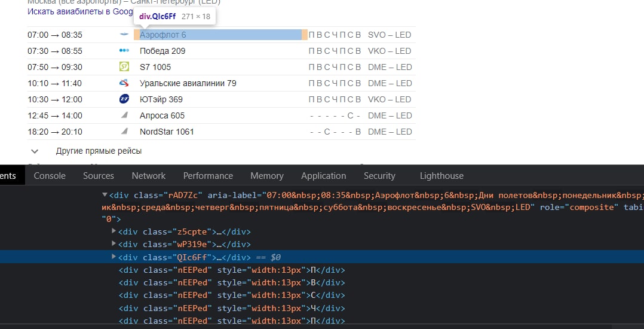This screenshot has width=644, height=329.
Task: Click the weekday letters in the NordStar 1061 row
Action: point(335,132)
